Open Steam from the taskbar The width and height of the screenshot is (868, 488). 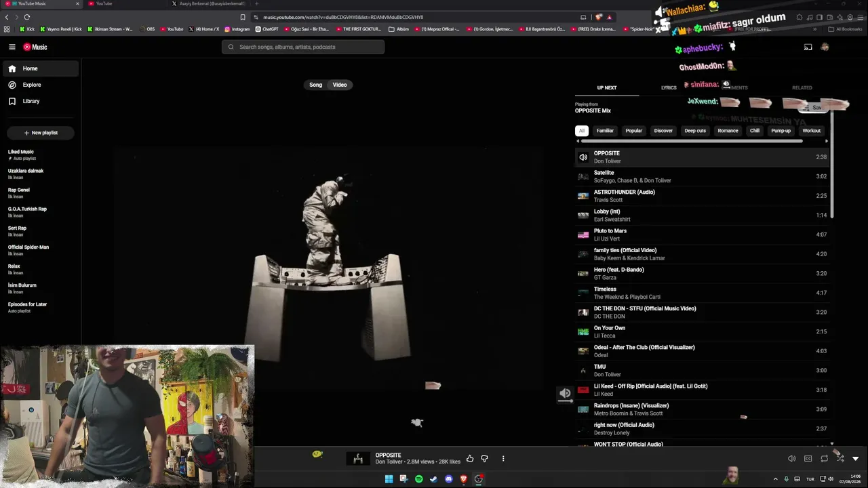click(433, 479)
